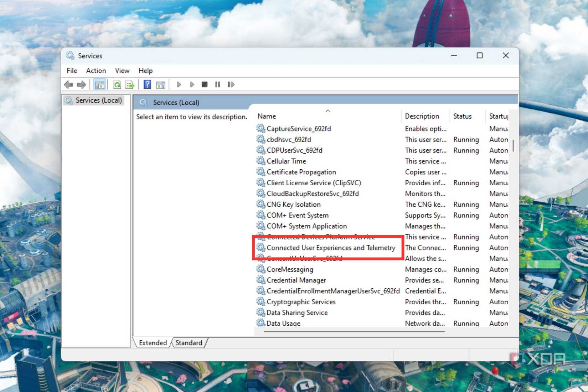Select the Cryptographic Services entry

pos(301,301)
